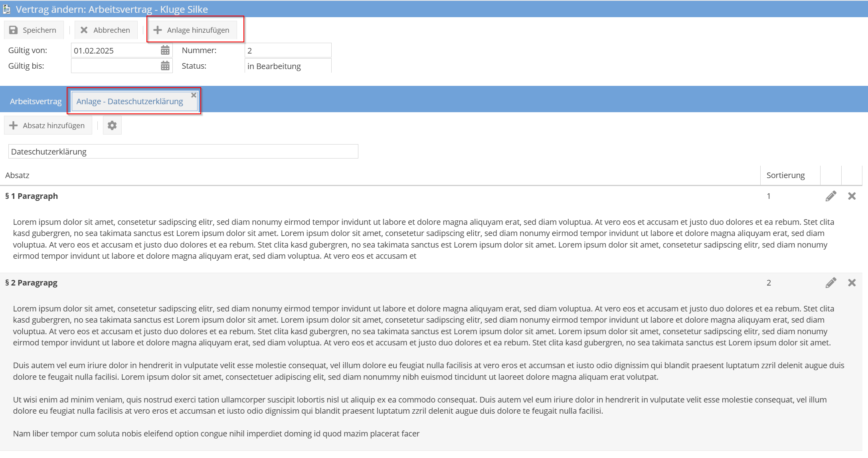This screenshot has width=868, height=458.
Task: Delete § 2 Paragrapg with X icon
Action: pos(852,283)
